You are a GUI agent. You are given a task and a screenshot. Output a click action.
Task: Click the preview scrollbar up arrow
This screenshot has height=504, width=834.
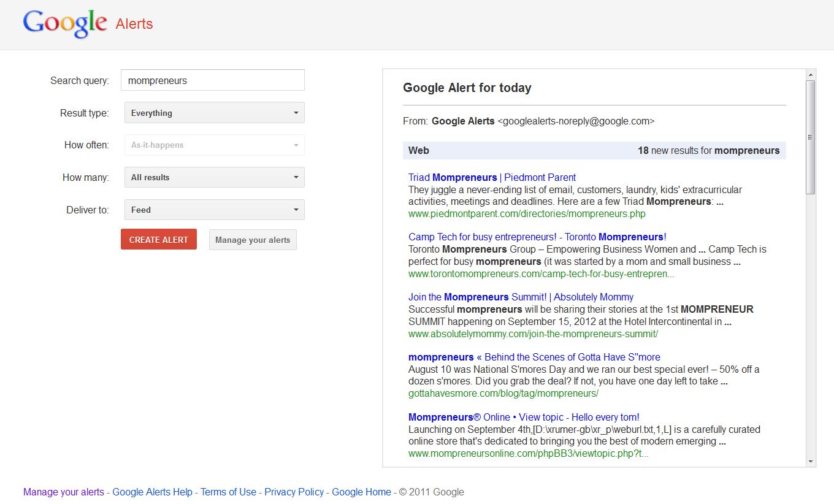pos(811,74)
